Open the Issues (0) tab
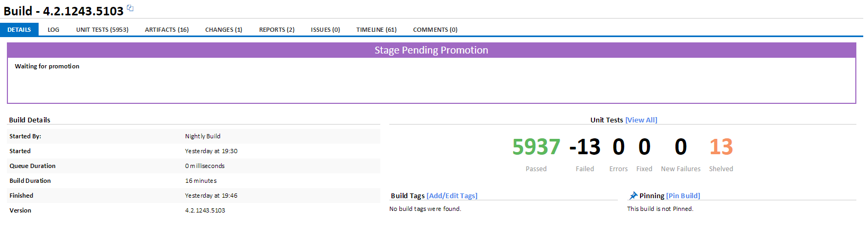This screenshot has width=868, height=230. pos(325,30)
